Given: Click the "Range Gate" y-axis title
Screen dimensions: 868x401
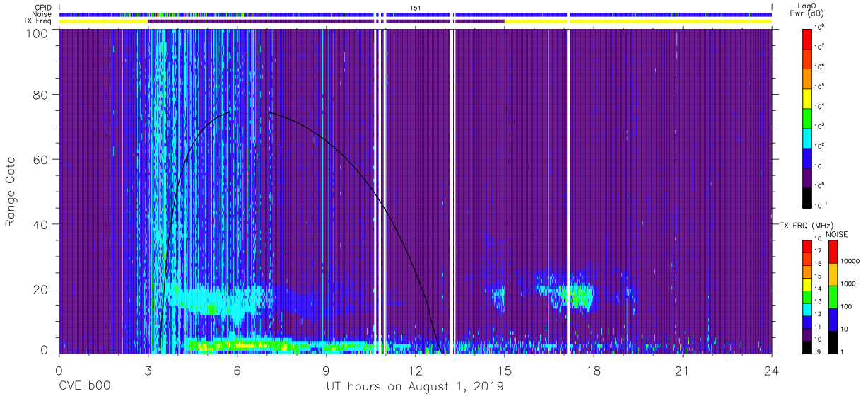Looking at the screenshot, I should pyautogui.click(x=11, y=192).
